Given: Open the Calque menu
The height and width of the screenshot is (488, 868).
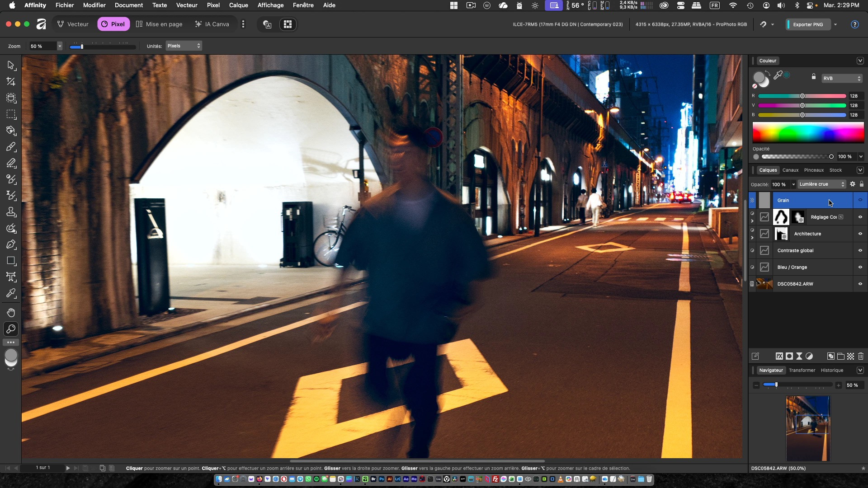Looking at the screenshot, I should tap(238, 5).
